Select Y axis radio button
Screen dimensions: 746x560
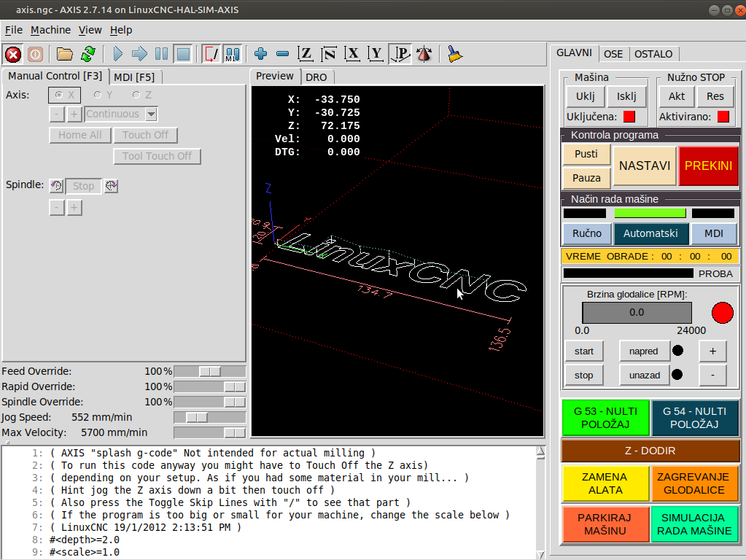pos(104,96)
